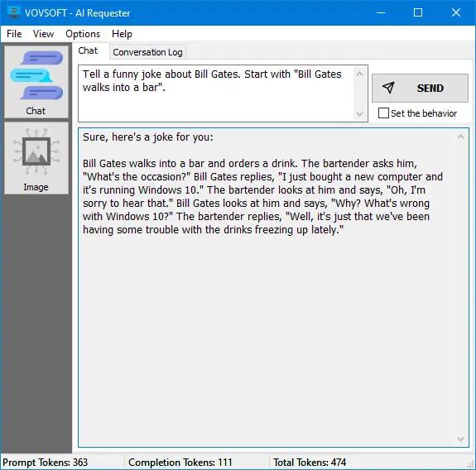Screen dimensions: 476x470
Task: Click up arrow of response area scrollbar
Action: 460,137
